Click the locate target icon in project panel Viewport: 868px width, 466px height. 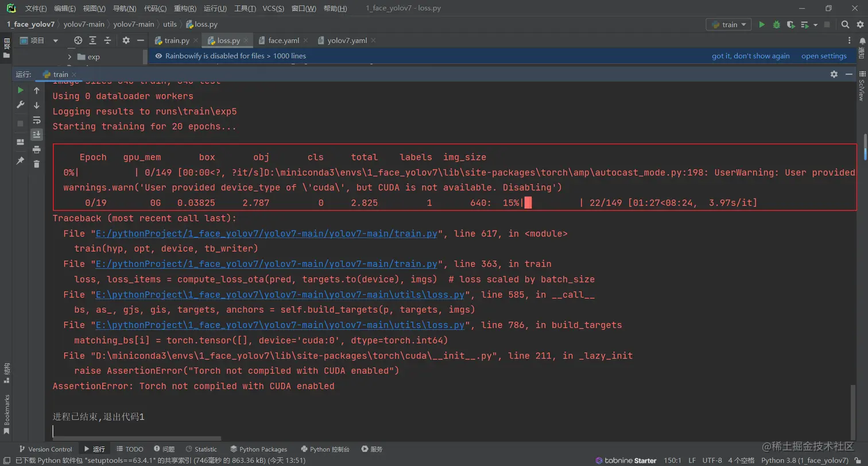click(x=79, y=40)
